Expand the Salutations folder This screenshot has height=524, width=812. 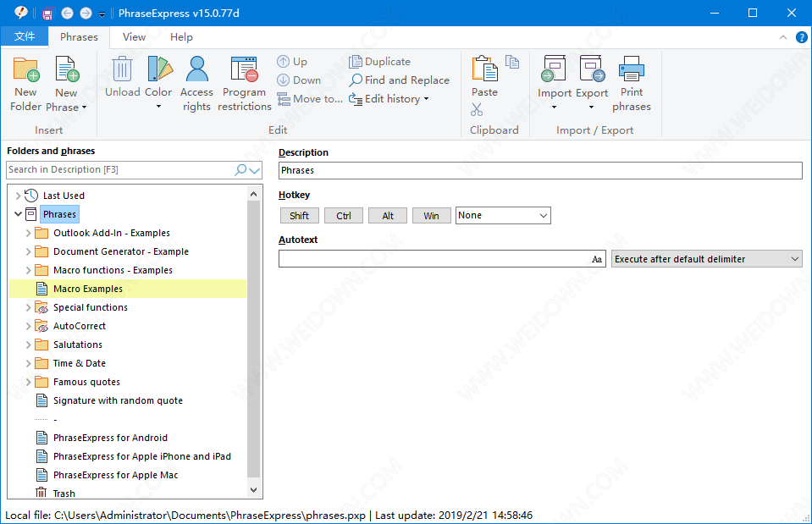coord(29,345)
